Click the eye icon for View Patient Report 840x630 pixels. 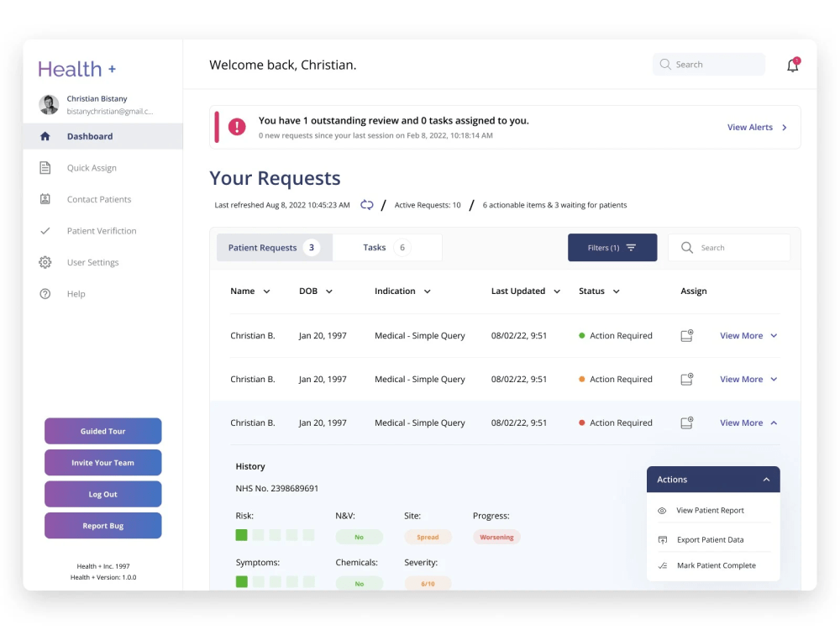click(x=662, y=511)
